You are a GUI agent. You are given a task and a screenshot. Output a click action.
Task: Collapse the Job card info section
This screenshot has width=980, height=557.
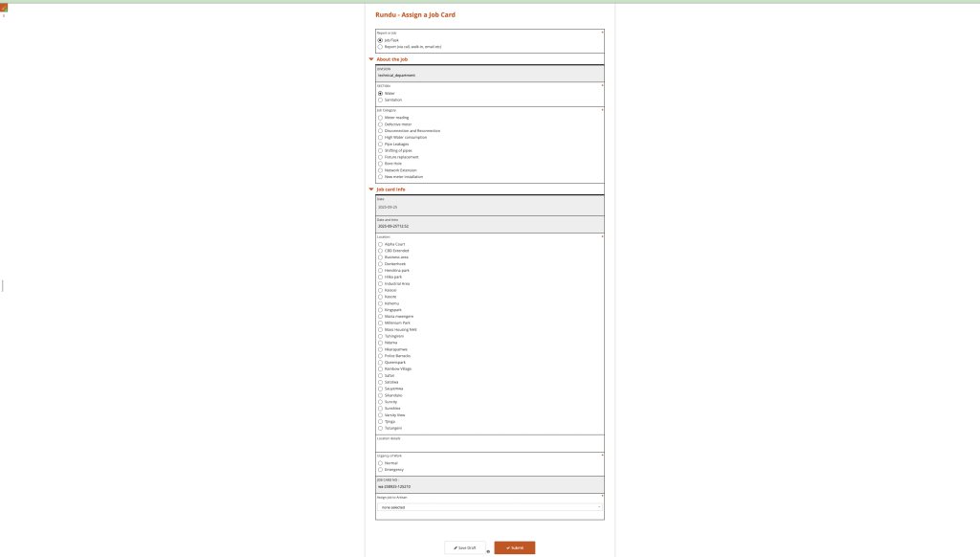[x=371, y=189]
